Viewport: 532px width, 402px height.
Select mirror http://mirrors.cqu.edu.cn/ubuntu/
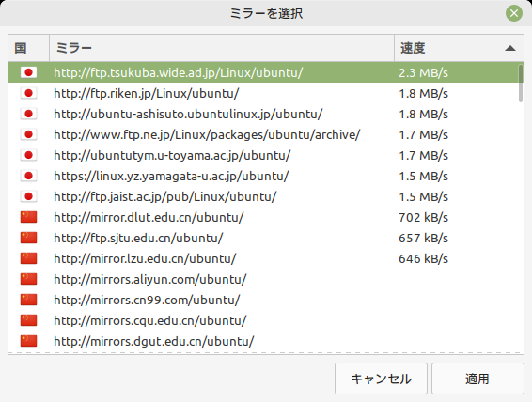[x=266, y=320]
